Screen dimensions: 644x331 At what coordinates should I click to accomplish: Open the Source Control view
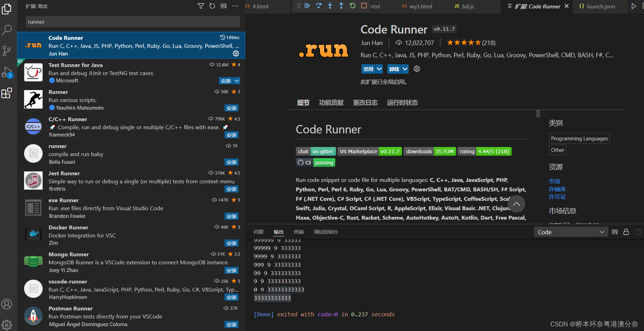7,51
